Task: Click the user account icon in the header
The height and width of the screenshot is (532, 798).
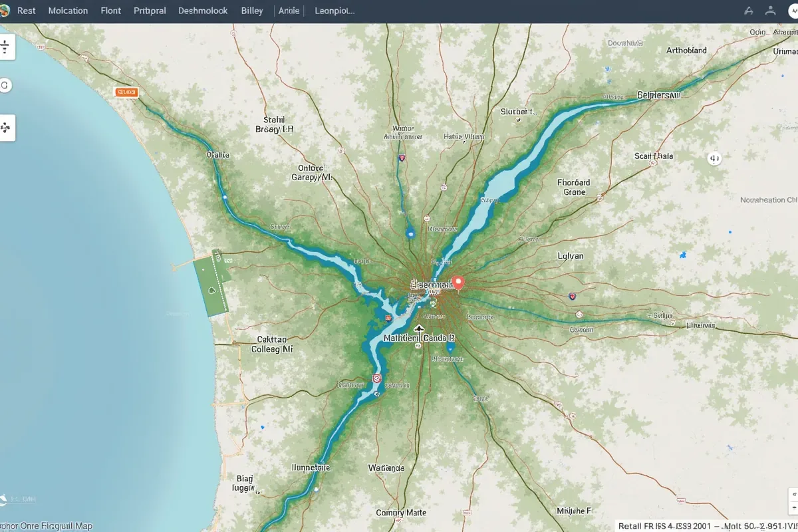Action: pos(771,11)
